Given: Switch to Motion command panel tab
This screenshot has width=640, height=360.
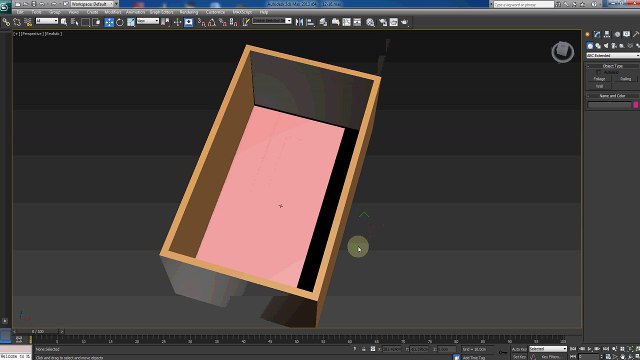Looking at the screenshot, I should pos(617,34).
